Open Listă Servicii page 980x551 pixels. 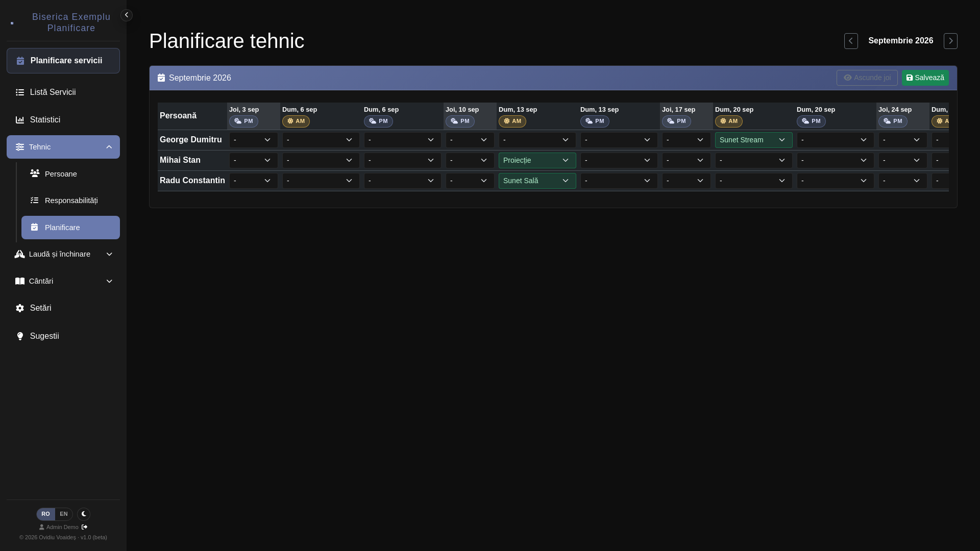[x=63, y=92]
